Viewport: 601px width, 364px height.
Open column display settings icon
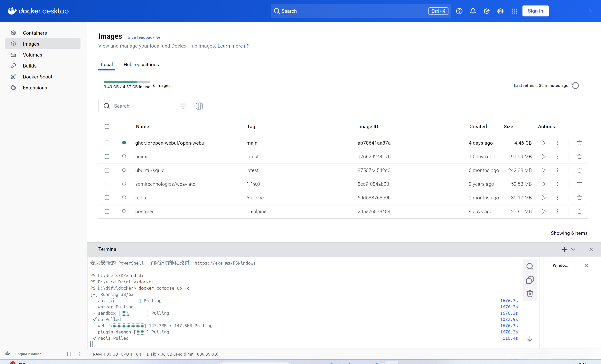(199, 106)
